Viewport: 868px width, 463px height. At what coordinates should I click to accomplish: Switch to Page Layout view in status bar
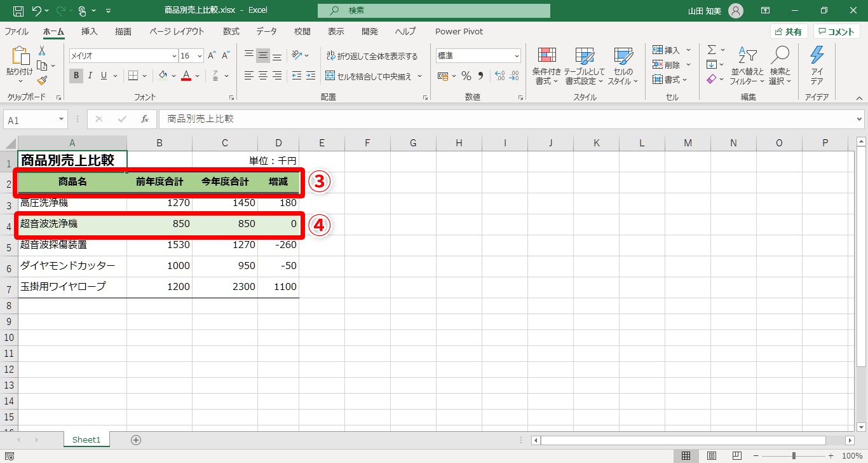[712, 456]
